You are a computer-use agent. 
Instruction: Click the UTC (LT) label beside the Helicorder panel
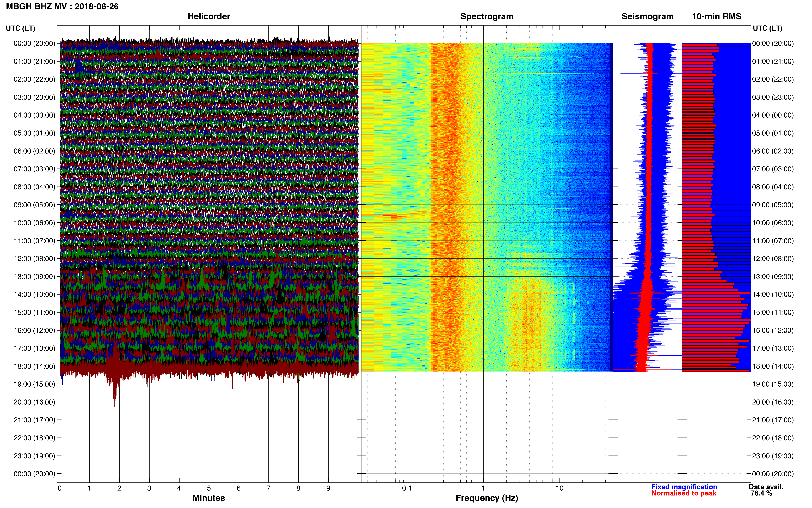click(x=21, y=28)
